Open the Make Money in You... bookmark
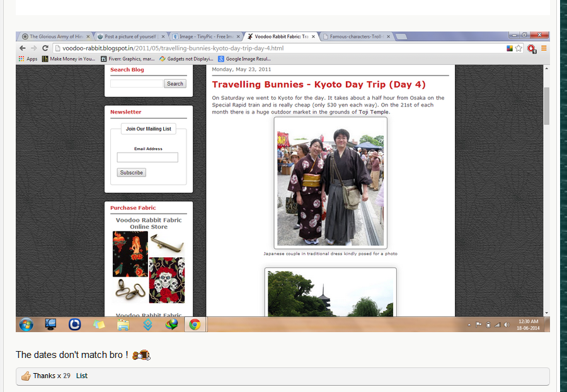 point(69,59)
